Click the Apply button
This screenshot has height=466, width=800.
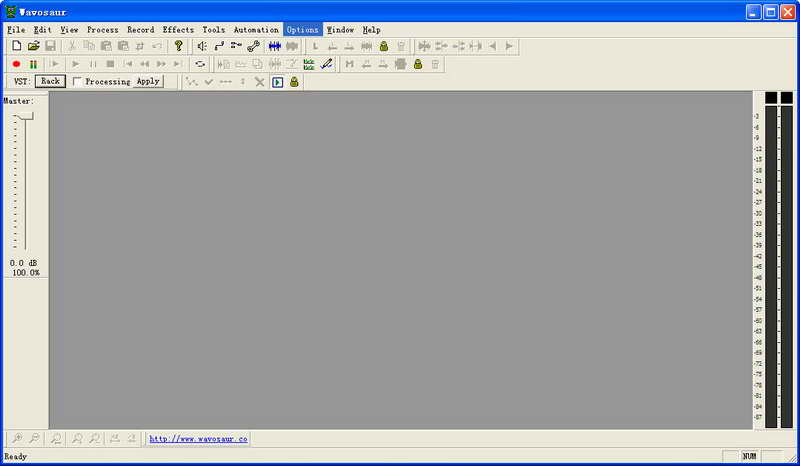pyautogui.click(x=148, y=81)
